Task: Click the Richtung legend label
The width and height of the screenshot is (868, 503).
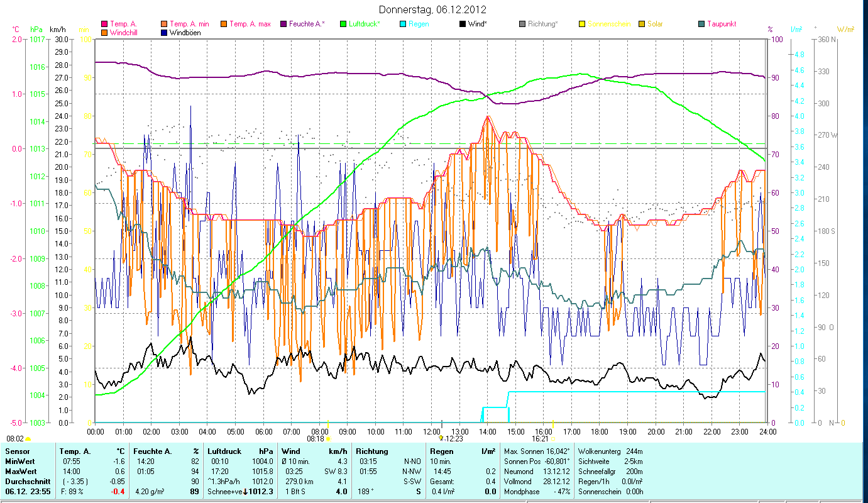Action: coord(543,25)
